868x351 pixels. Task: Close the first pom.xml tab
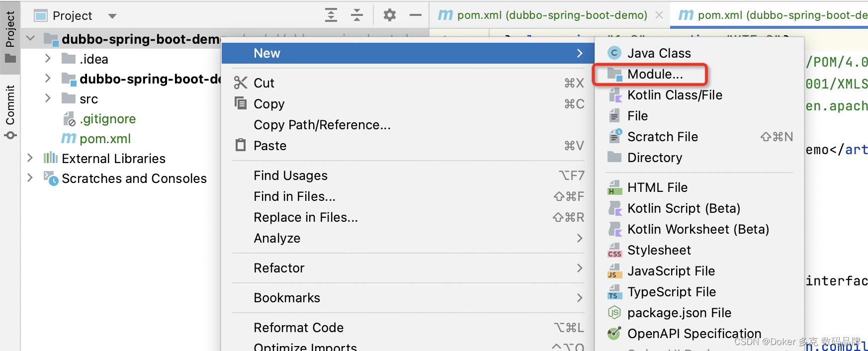pos(659,15)
